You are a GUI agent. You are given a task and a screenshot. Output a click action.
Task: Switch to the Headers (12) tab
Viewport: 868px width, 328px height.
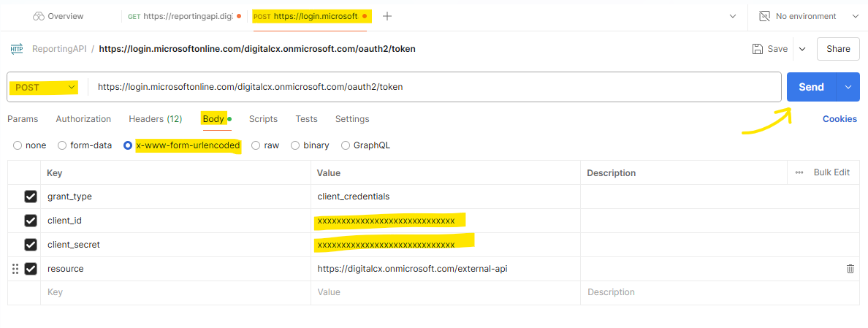[x=155, y=119]
